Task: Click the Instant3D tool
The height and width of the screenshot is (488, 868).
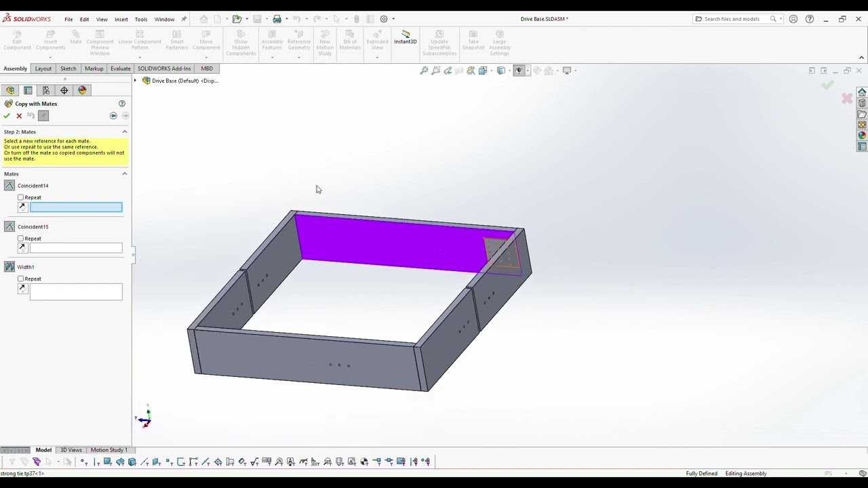Action: 406,37
